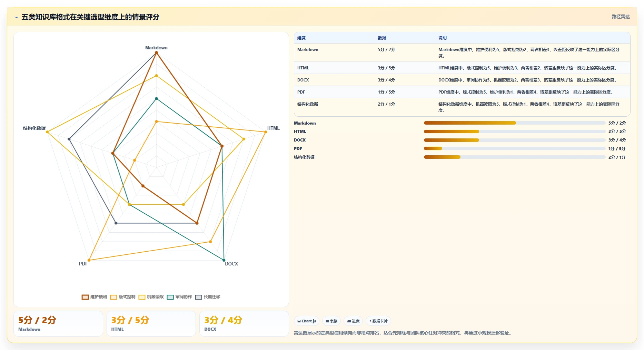Toggle the 审阅协作 legend series
This screenshot has width=644, height=350.
[x=179, y=297]
